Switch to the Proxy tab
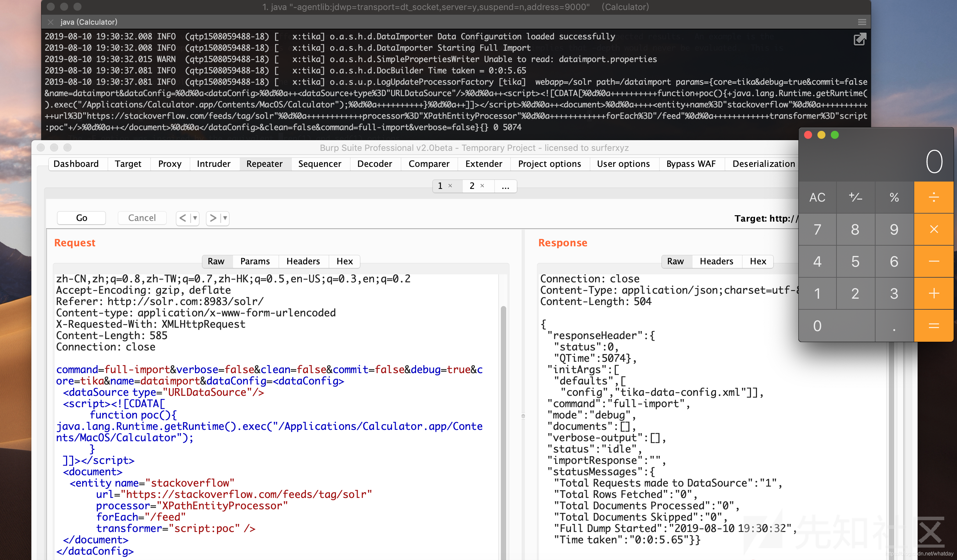The image size is (957, 560). (x=170, y=164)
